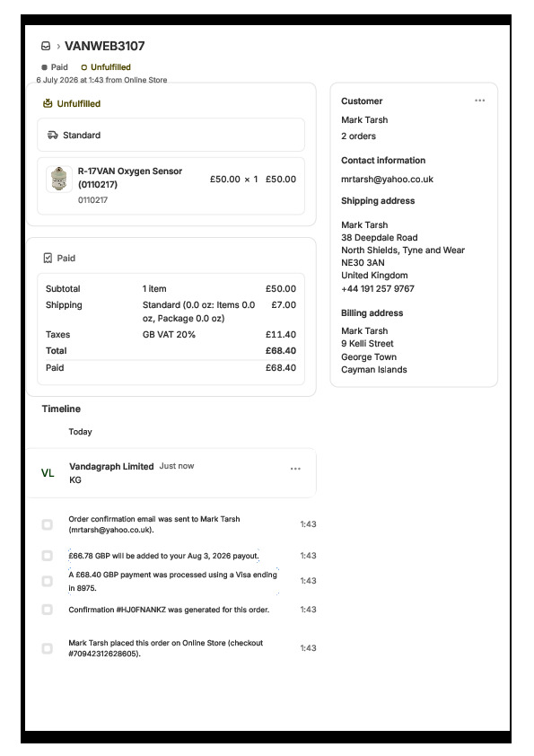Viewport: 534px width, 756px height.
Task: Open the Vandagraph Limited comment options menu
Action: [295, 469]
